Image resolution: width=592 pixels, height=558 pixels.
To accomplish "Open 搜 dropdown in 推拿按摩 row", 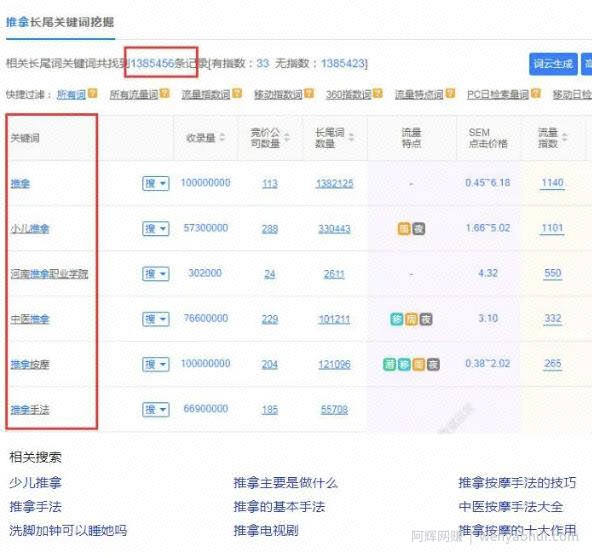I will pyautogui.click(x=156, y=364).
